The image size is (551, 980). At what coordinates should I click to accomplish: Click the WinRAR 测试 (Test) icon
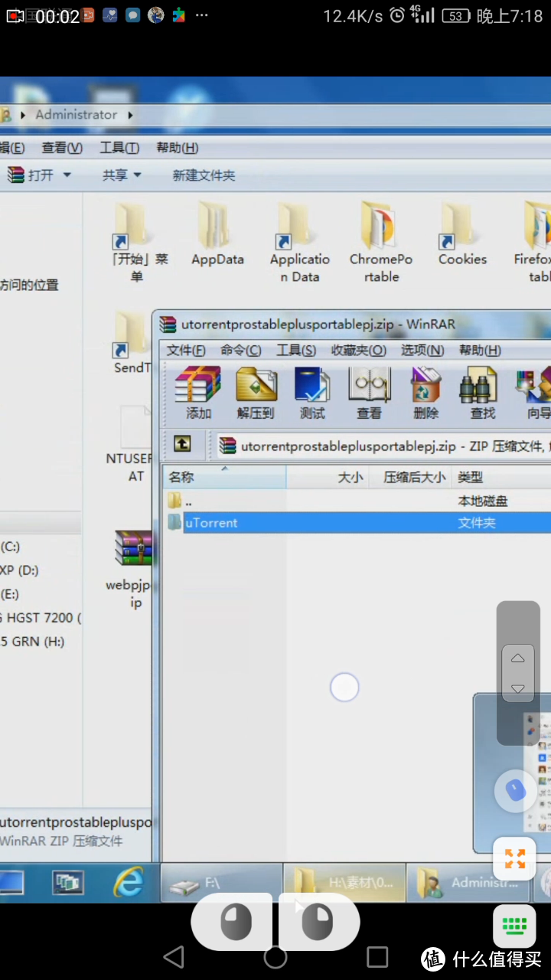pyautogui.click(x=312, y=392)
